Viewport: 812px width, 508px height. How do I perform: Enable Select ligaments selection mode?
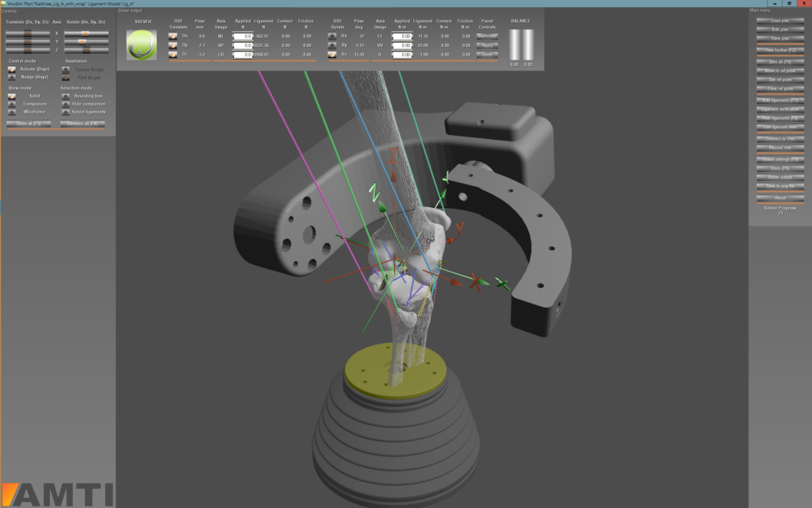pyautogui.click(x=66, y=112)
